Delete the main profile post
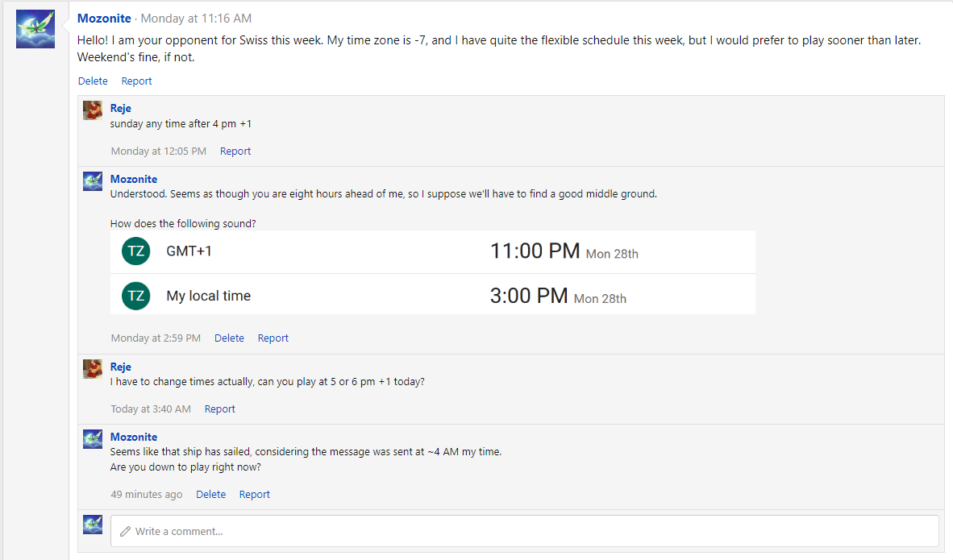The height and width of the screenshot is (560, 953). [93, 81]
